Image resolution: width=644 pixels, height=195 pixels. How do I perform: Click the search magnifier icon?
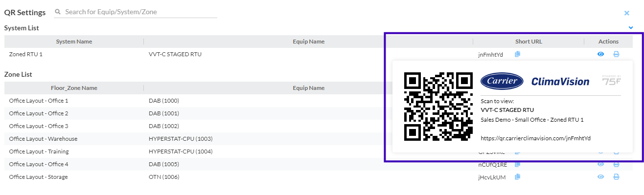pyautogui.click(x=58, y=12)
